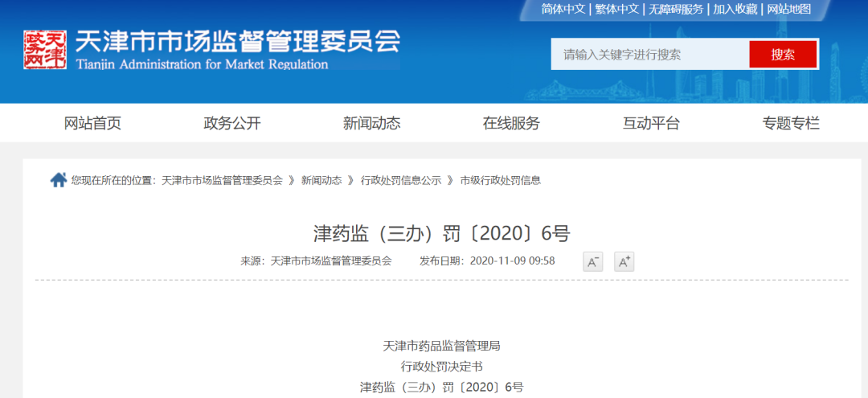Open the 新闻动态 navigation menu
Viewport: 868px width, 398px height.
point(371,124)
